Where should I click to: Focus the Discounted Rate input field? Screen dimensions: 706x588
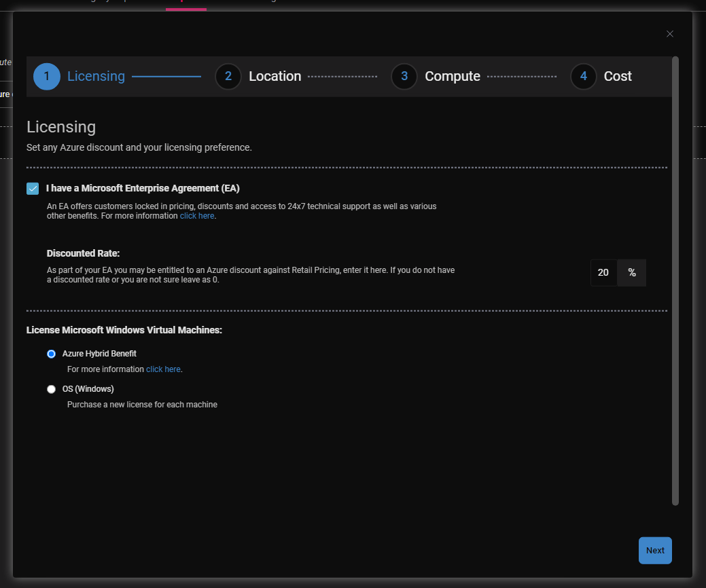point(603,273)
